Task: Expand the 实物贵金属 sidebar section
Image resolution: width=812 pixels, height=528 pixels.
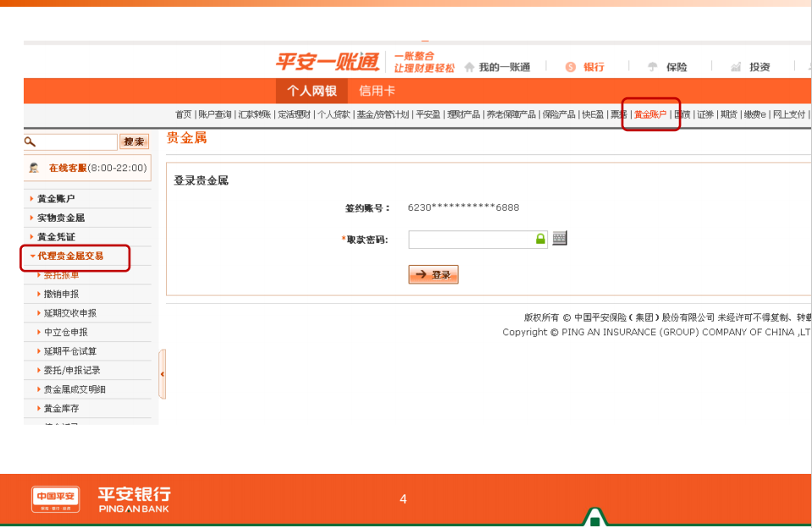Action: [61, 218]
